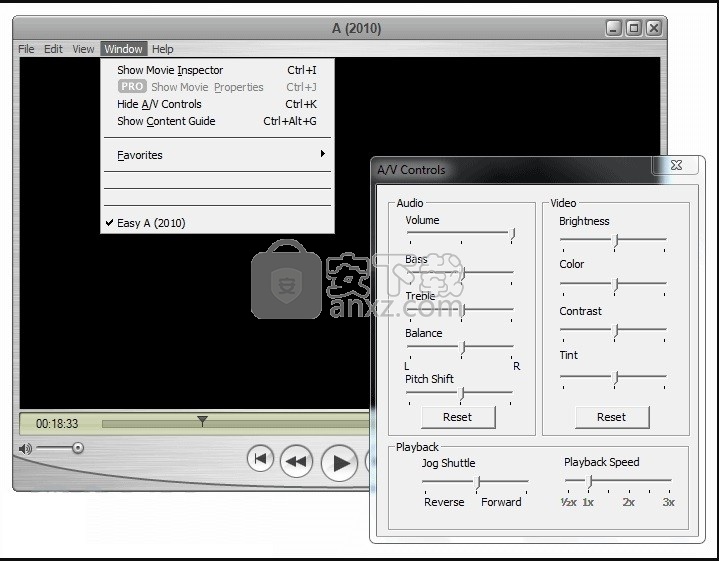Click the disabled Show Movie Properties item
The width and height of the screenshot is (719, 561).
217,87
